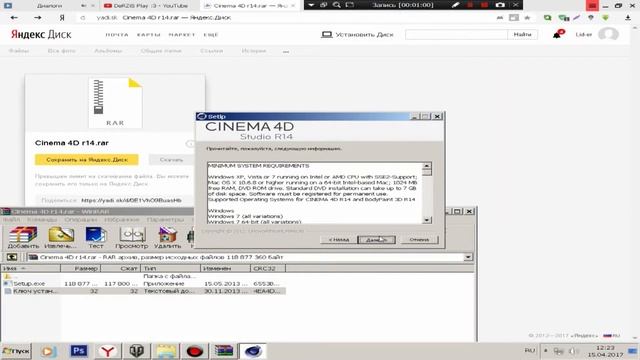640x360 pixels.
Task: Open the browser downloads arrow icon
Action: [628, 18]
